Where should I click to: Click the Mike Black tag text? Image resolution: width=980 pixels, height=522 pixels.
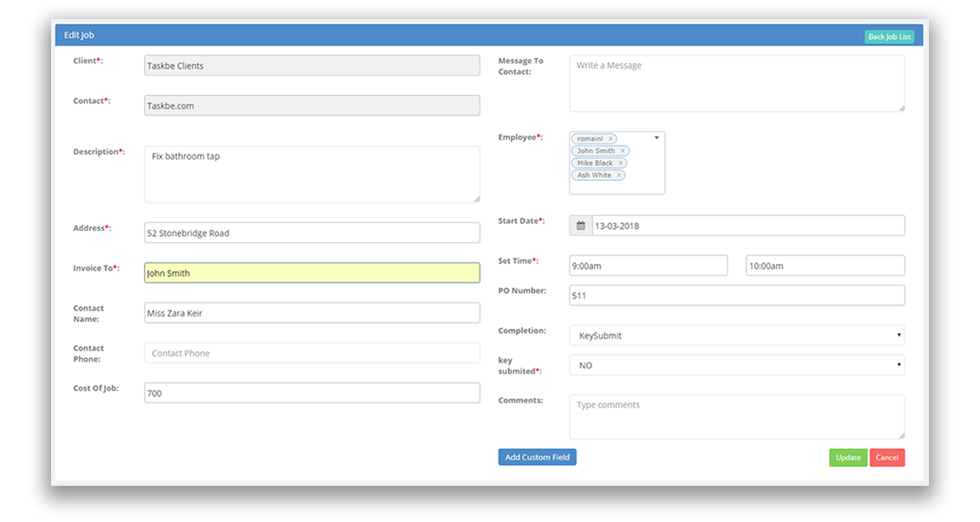click(595, 163)
